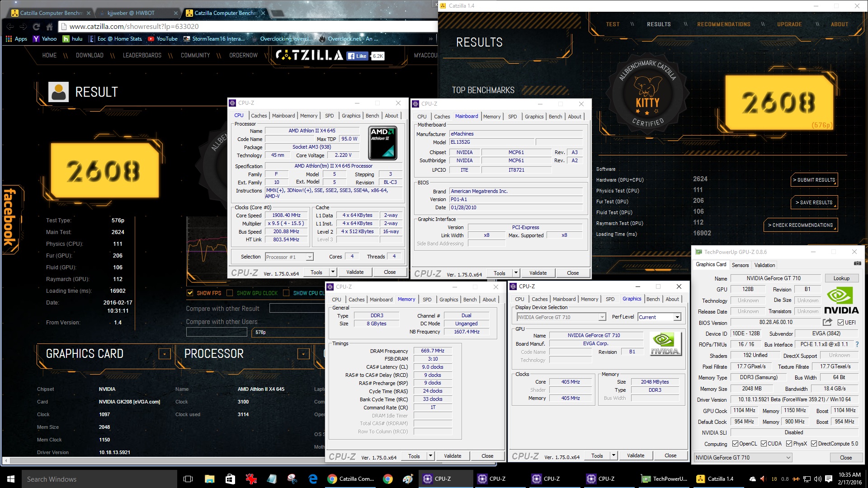The width and height of the screenshot is (868, 488).
Task: Click the SUBMIT RESULTS button
Action: (815, 180)
